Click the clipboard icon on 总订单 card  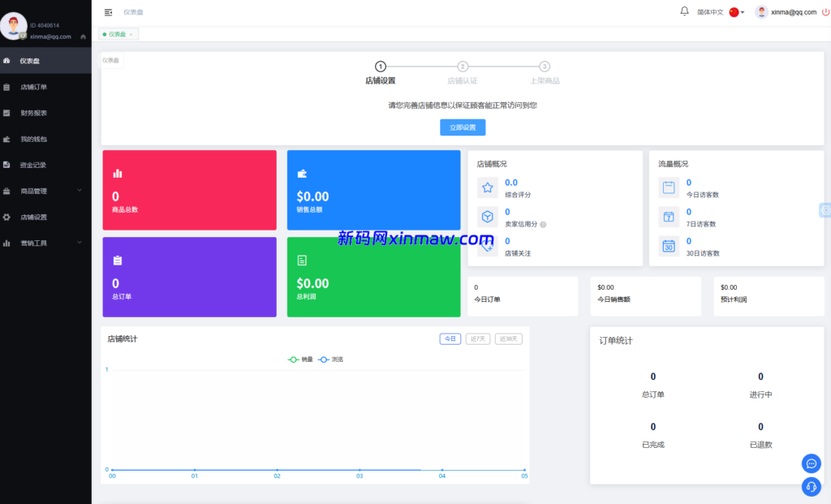[x=118, y=261]
